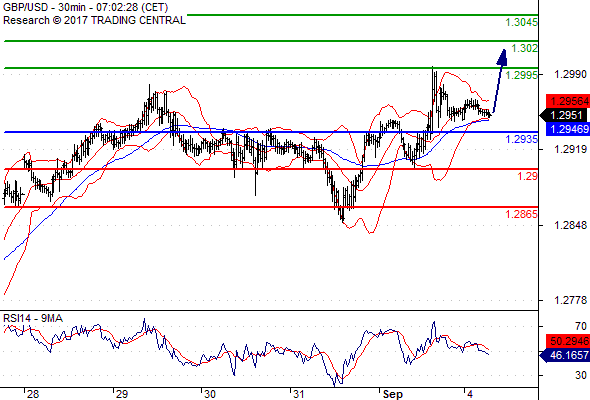Click the 1.302 green resistance label
This screenshot has height=400, width=590.
click(x=525, y=48)
